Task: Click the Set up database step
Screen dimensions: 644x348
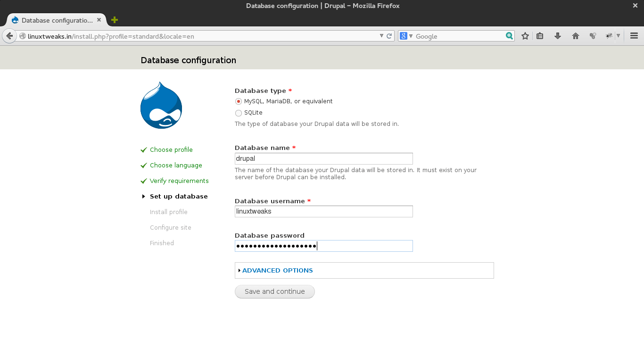Action: point(179,196)
